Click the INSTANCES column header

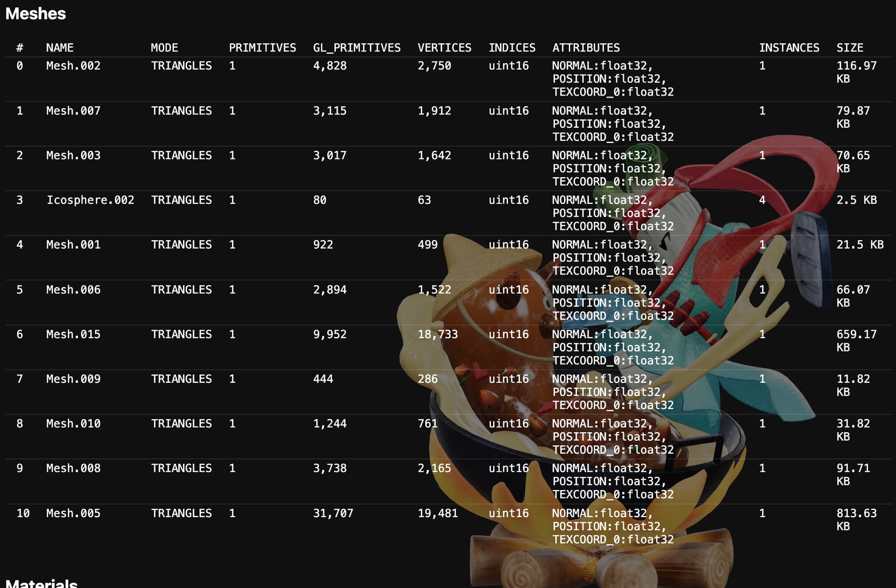789,48
